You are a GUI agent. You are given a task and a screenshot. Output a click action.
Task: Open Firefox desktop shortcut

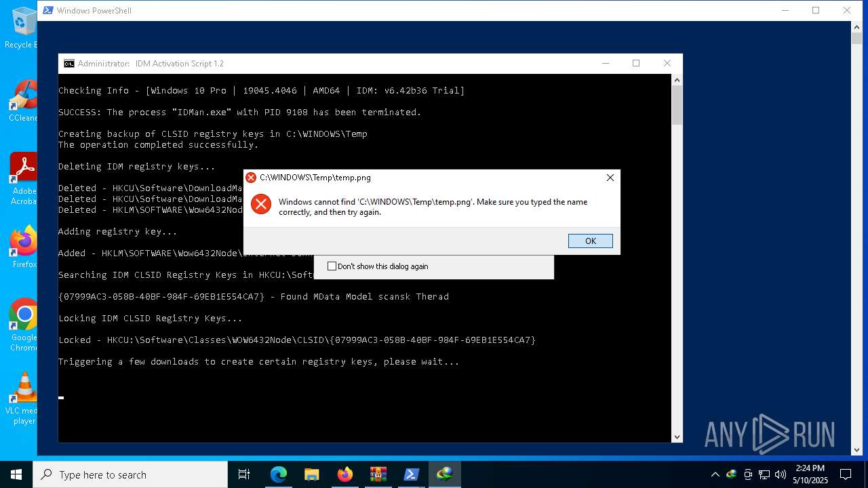[x=23, y=247]
